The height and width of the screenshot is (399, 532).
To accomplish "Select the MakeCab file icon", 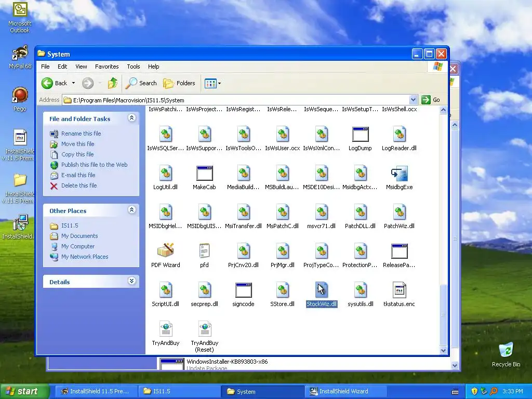I will (204, 174).
